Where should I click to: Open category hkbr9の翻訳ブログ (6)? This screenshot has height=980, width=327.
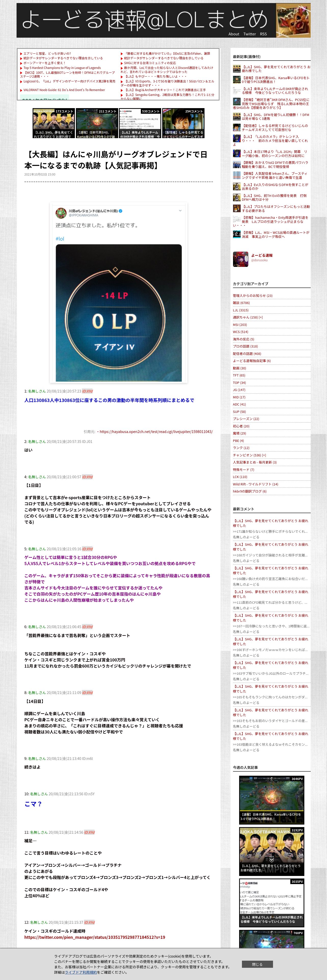point(250,491)
